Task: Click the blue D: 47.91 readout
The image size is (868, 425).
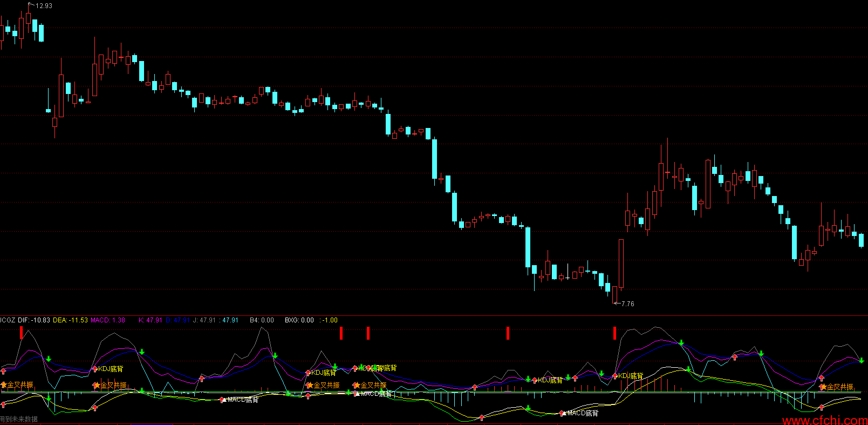Action: (177, 320)
